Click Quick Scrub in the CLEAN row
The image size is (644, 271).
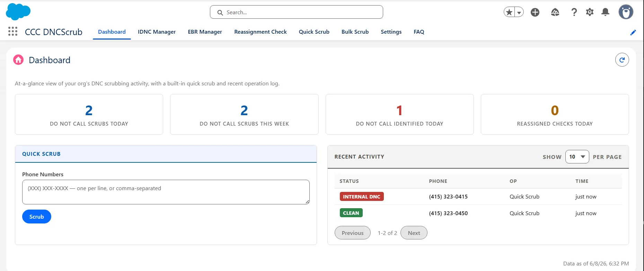524,213
